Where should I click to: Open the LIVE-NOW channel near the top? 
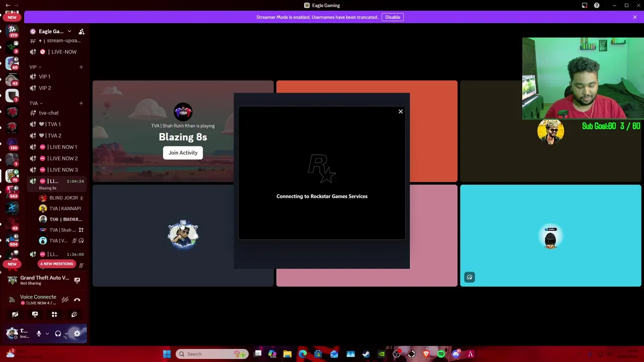tap(57, 52)
